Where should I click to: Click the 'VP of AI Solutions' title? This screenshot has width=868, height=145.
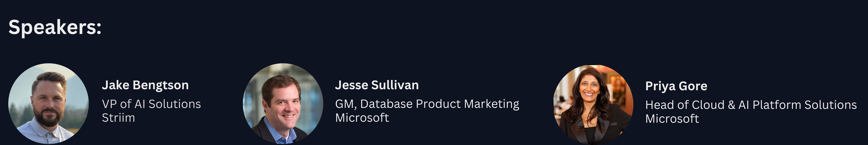click(x=151, y=104)
